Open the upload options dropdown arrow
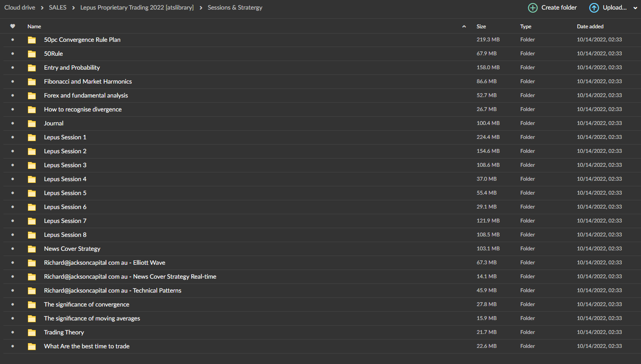The width and height of the screenshot is (641, 364). (635, 8)
